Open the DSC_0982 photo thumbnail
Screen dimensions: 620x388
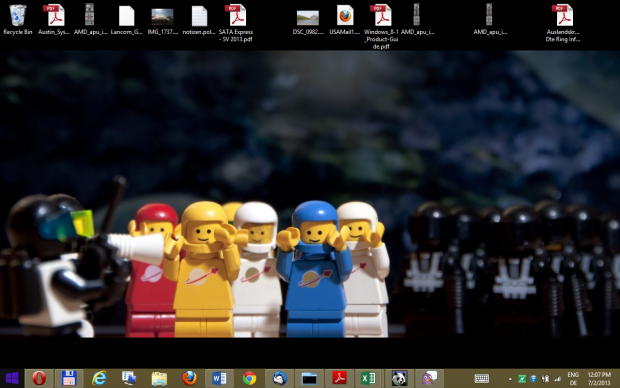pos(308,22)
